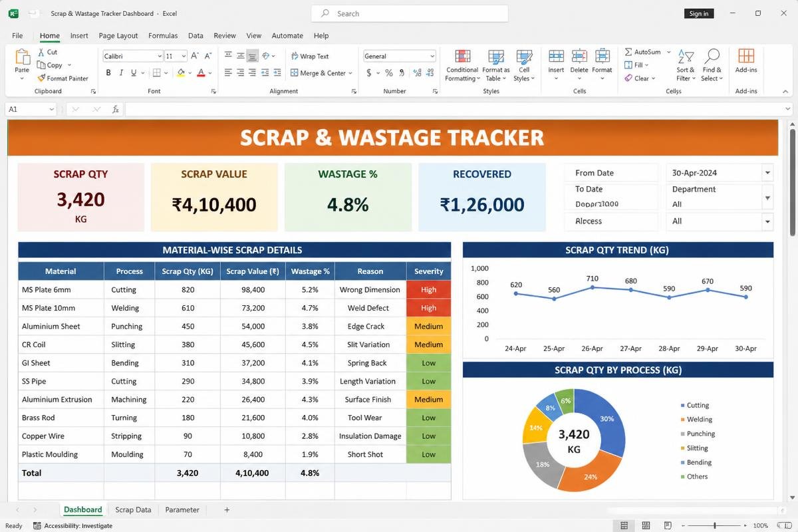Apply Comma Style number format

click(402, 73)
